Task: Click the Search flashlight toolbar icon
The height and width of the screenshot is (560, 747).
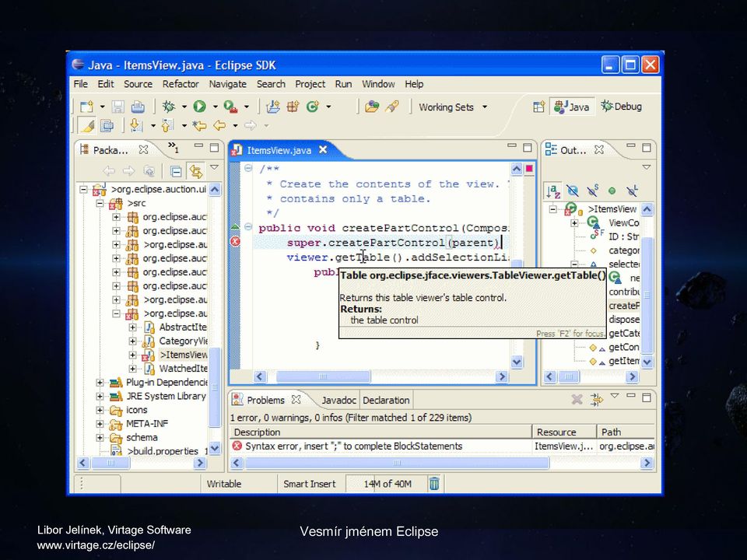Action: tap(392, 107)
